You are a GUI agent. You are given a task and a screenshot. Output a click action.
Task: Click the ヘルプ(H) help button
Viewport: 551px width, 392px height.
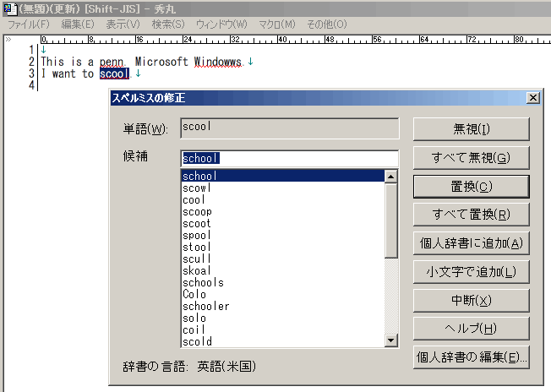[x=471, y=329]
